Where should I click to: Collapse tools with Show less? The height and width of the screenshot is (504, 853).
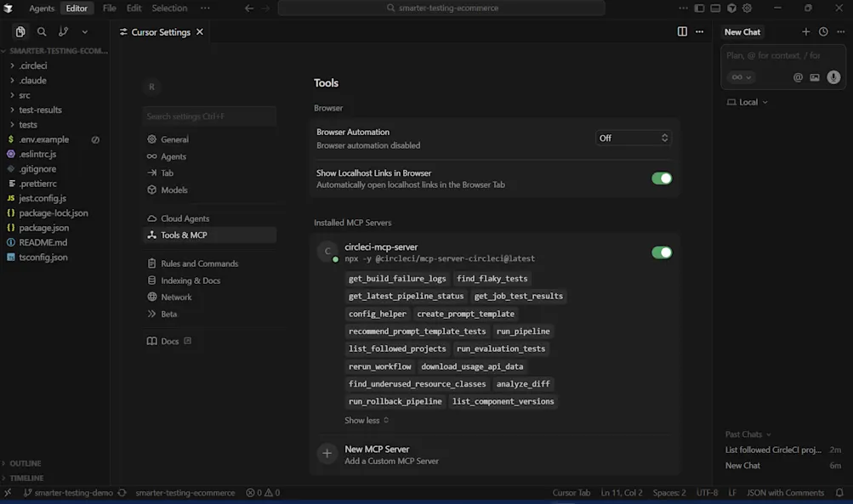tap(361, 420)
